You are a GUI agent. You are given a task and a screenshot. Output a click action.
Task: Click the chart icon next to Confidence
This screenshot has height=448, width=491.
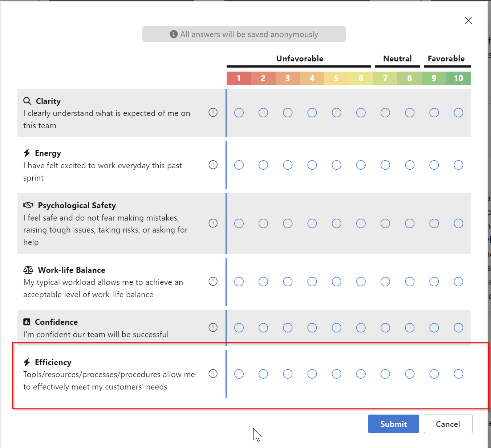[x=27, y=322]
